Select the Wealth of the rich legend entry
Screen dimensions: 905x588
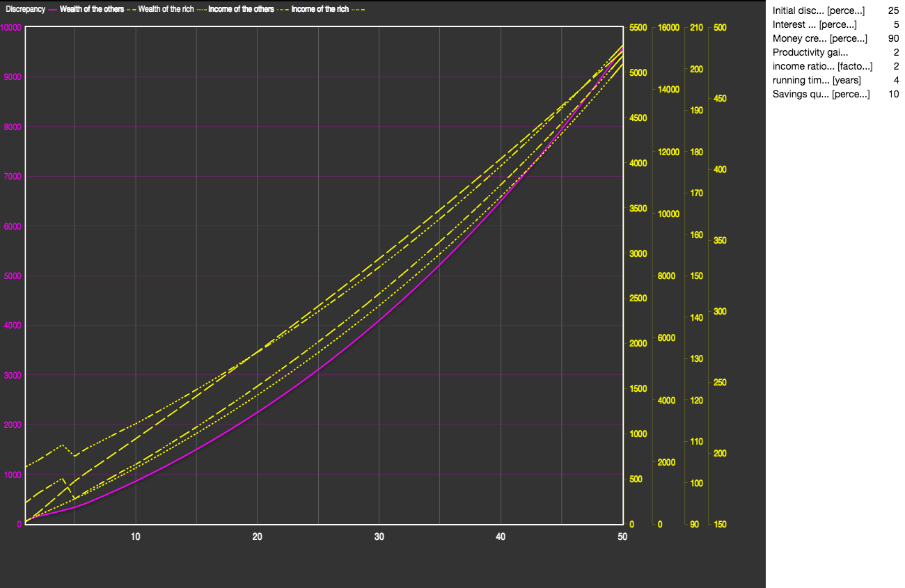(x=166, y=9)
